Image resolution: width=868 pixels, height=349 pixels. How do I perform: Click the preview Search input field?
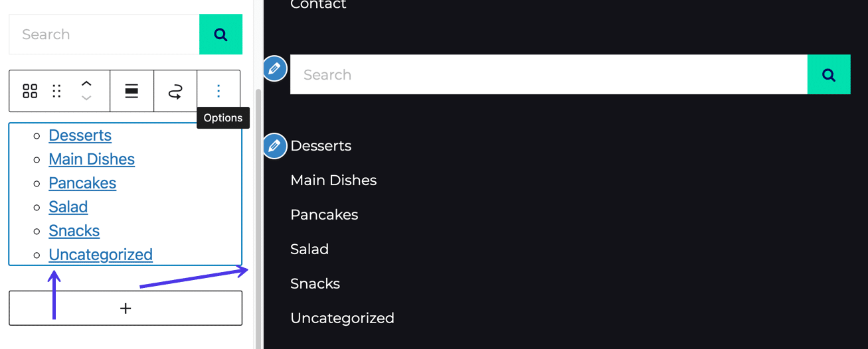coord(549,75)
